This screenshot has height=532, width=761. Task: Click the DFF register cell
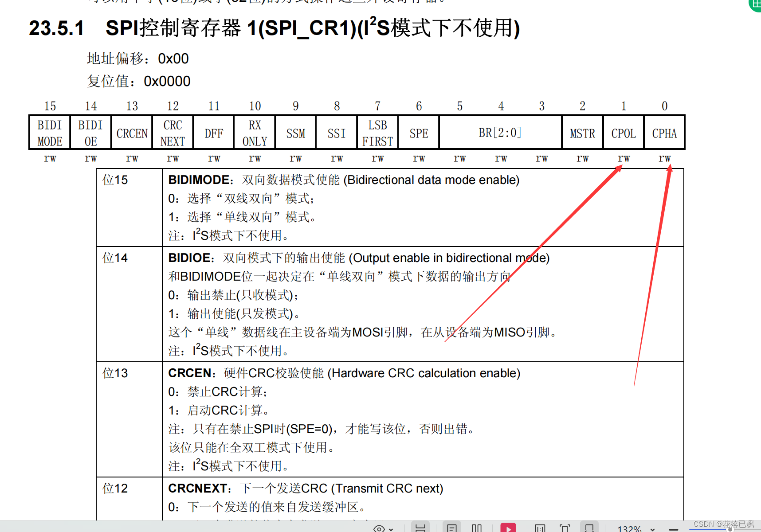(214, 133)
